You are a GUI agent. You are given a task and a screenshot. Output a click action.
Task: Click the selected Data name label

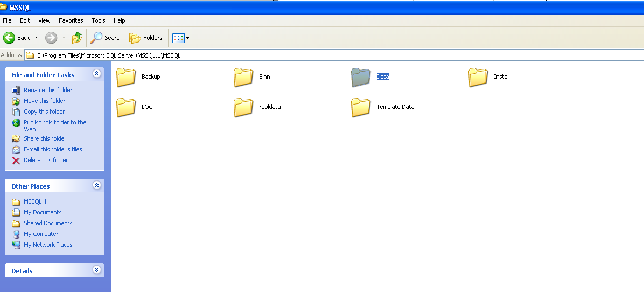click(x=383, y=77)
